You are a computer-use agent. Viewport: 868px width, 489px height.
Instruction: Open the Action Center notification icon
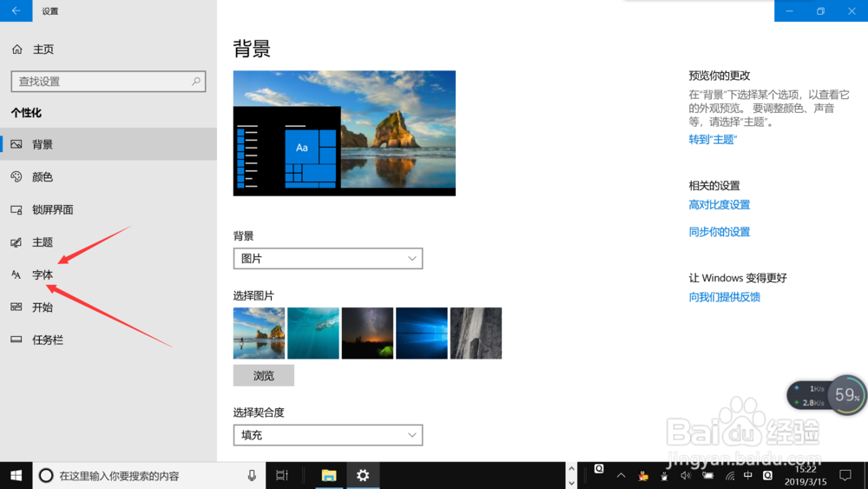coord(845,476)
